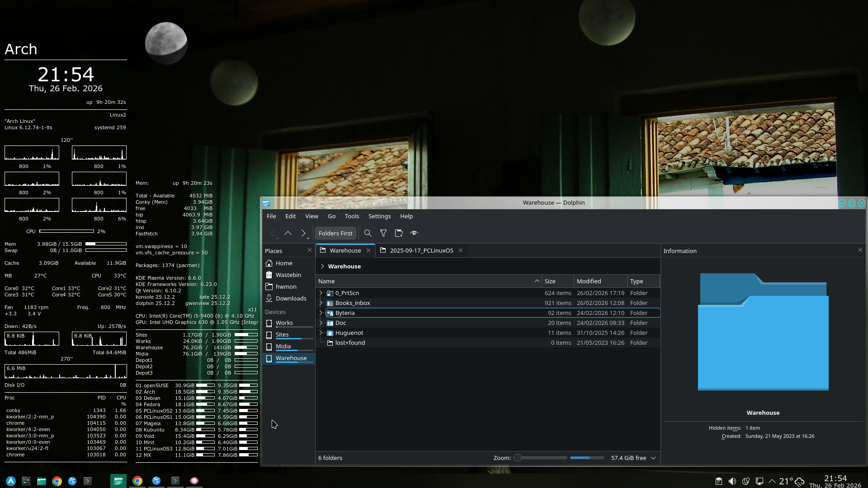
Task: Open Wastebin in Places panel
Action: click(288, 275)
